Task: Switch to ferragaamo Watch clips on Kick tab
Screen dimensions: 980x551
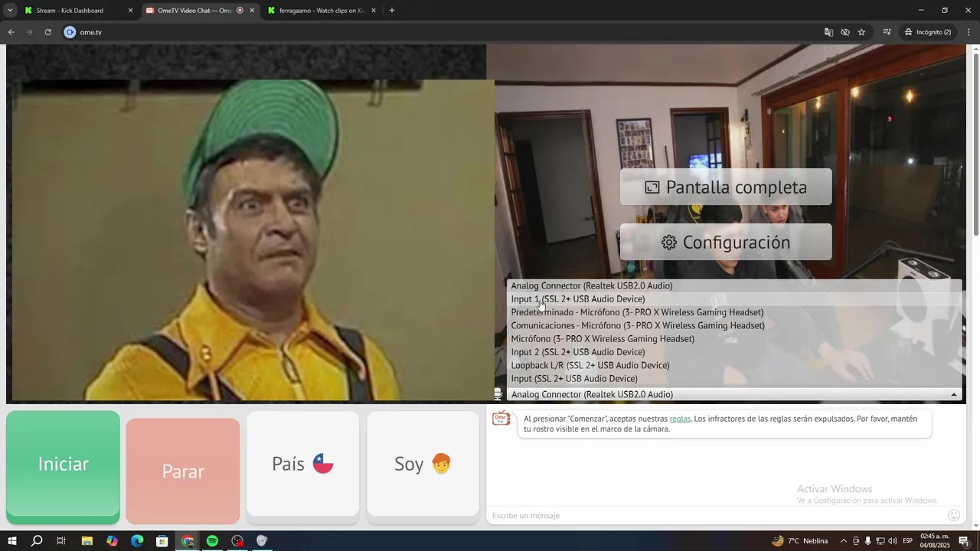Action: (320, 11)
